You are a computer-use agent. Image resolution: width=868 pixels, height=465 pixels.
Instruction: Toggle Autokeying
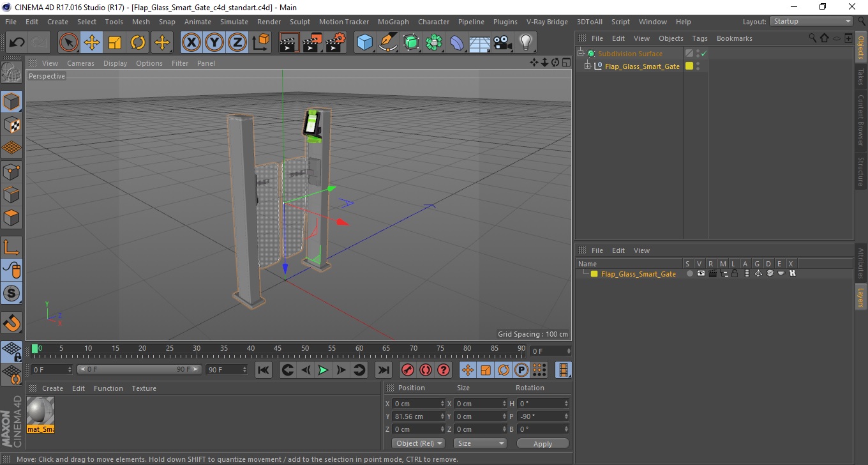426,370
